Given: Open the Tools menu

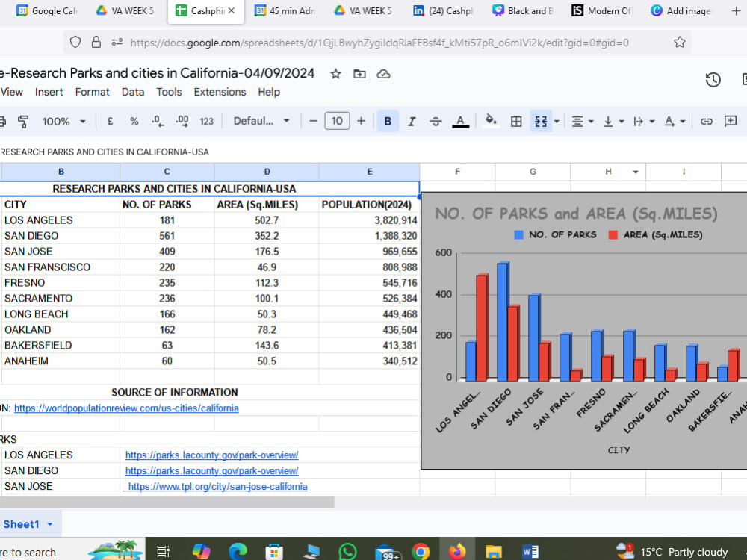Looking at the screenshot, I should click(169, 92).
